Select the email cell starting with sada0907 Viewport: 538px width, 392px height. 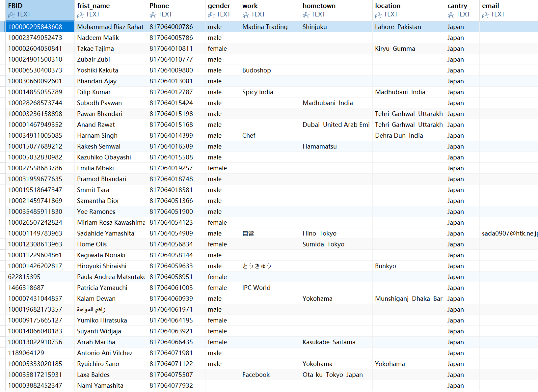(x=508, y=233)
